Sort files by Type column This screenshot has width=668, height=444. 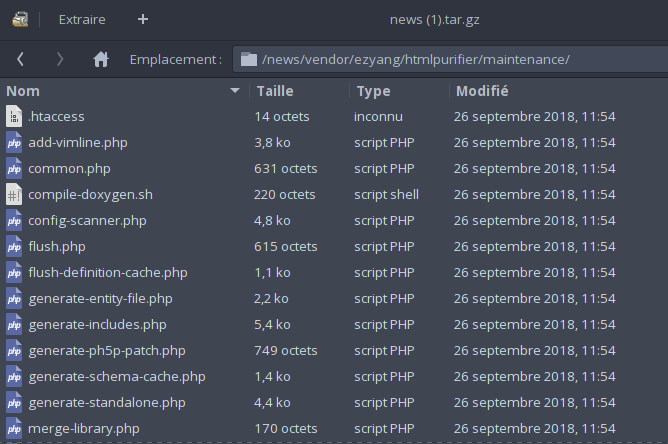click(x=373, y=91)
